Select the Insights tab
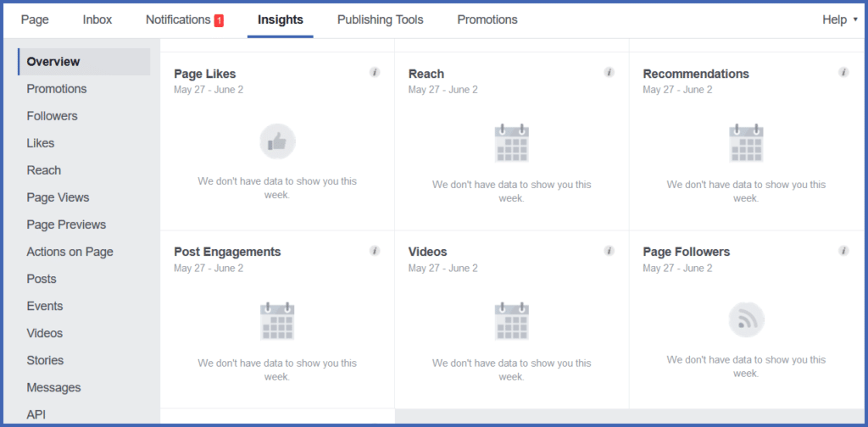The width and height of the screenshot is (868, 427). click(x=280, y=20)
